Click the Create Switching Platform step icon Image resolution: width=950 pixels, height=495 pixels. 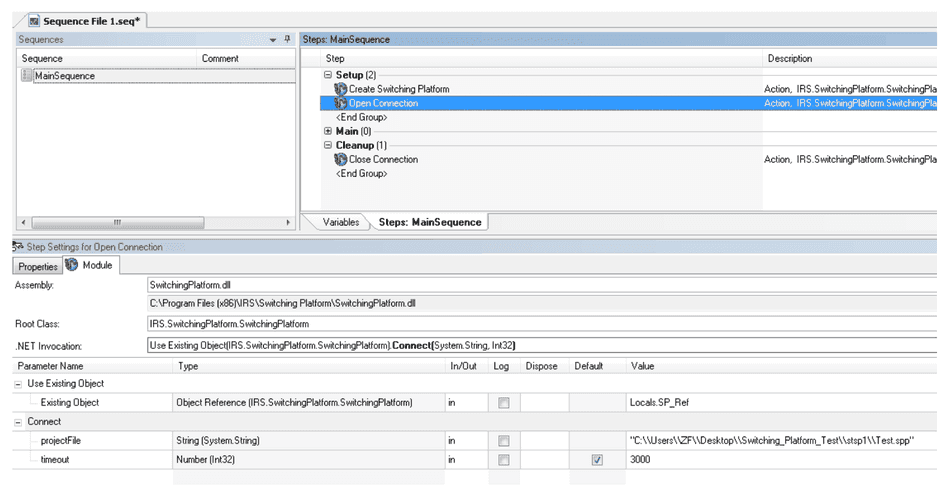tap(340, 89)
